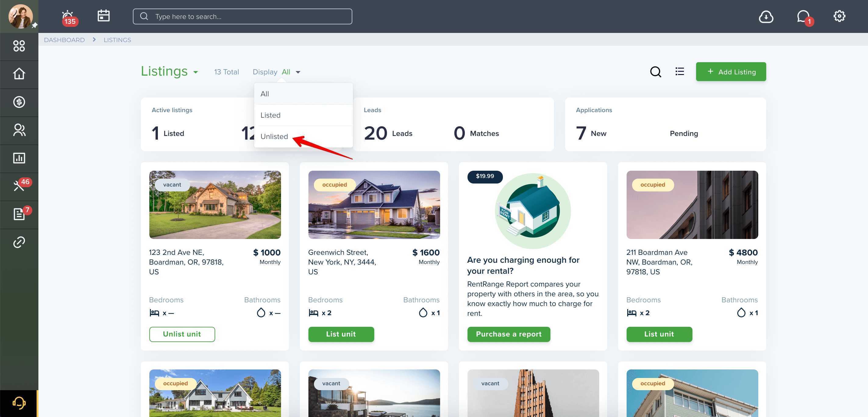The width and height of the screenshot is (868, 417).
Task: Click vacant badge on 123 2nd Ave photo
Action: [x=172, y=185]
